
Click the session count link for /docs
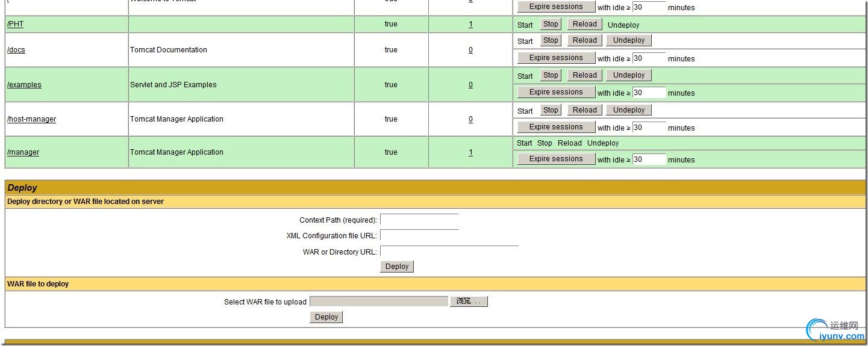(470, 50)
